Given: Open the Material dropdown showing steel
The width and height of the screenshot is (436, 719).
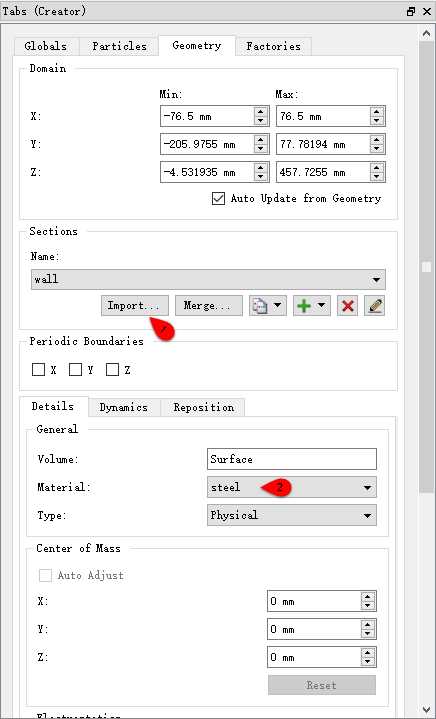Looking at the screenshot, I should pyautogui.click(x=292, y=487).
